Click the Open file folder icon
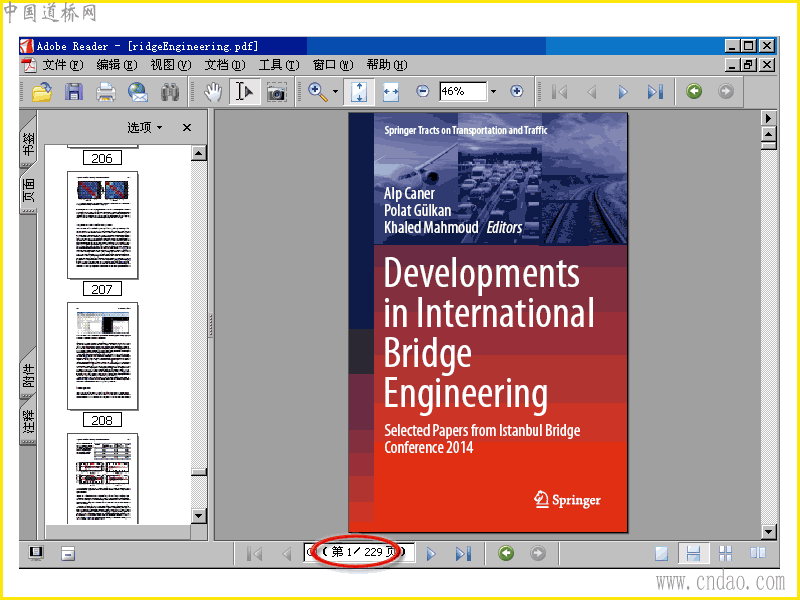Image resolution: width=800 pixels, height=600 pixels. tap(41, 92)
